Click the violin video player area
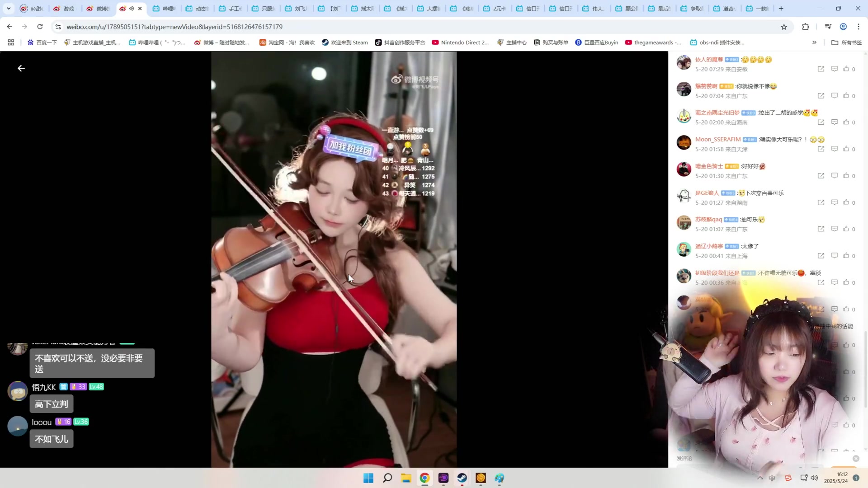The height and width of the screenshot is (488, 868). tap(334, 259)
